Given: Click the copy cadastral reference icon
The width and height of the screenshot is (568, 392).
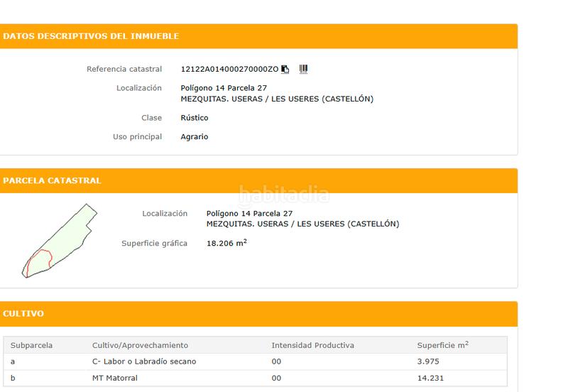Looking at the screenshot, I should pos(285,70).
